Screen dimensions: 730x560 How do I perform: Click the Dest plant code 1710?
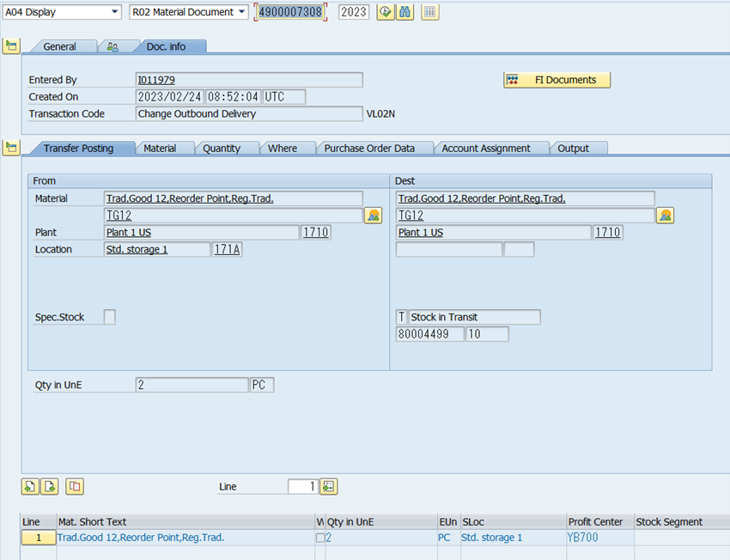[x=608, y=232]
